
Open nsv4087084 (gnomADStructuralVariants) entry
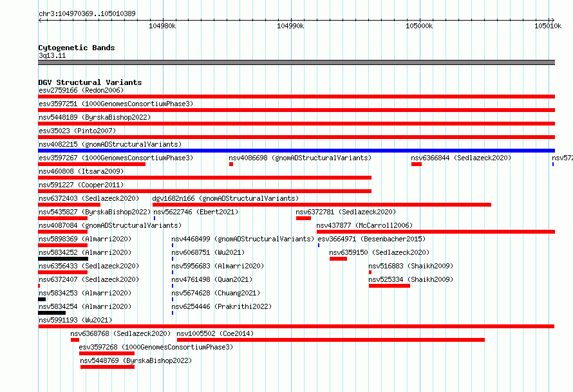110,225
